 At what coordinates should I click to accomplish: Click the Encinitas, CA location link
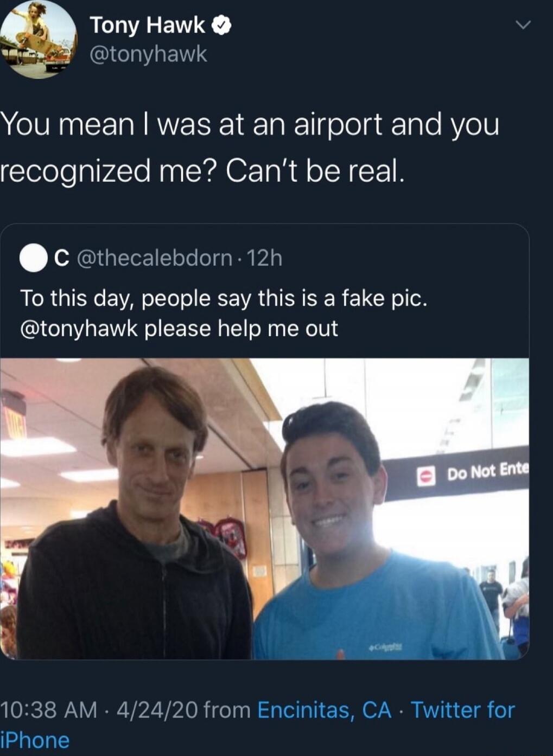pos(325,709)
